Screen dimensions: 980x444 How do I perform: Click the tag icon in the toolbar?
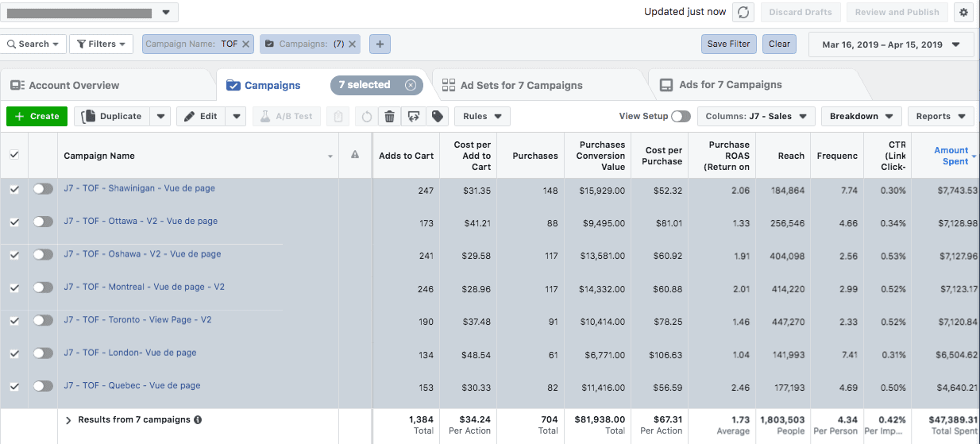pos(437,117)
